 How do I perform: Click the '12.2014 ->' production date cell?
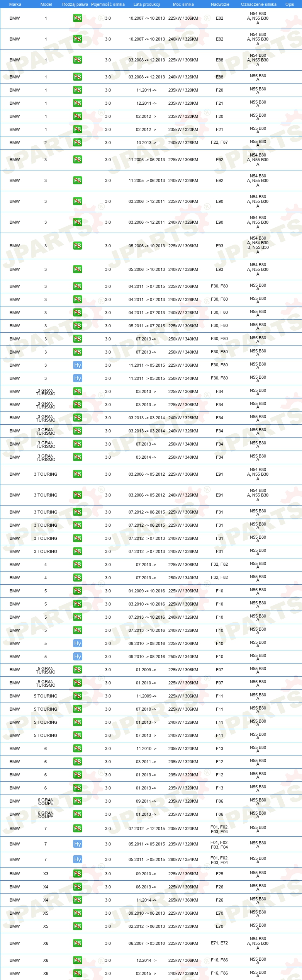[146, 960]
